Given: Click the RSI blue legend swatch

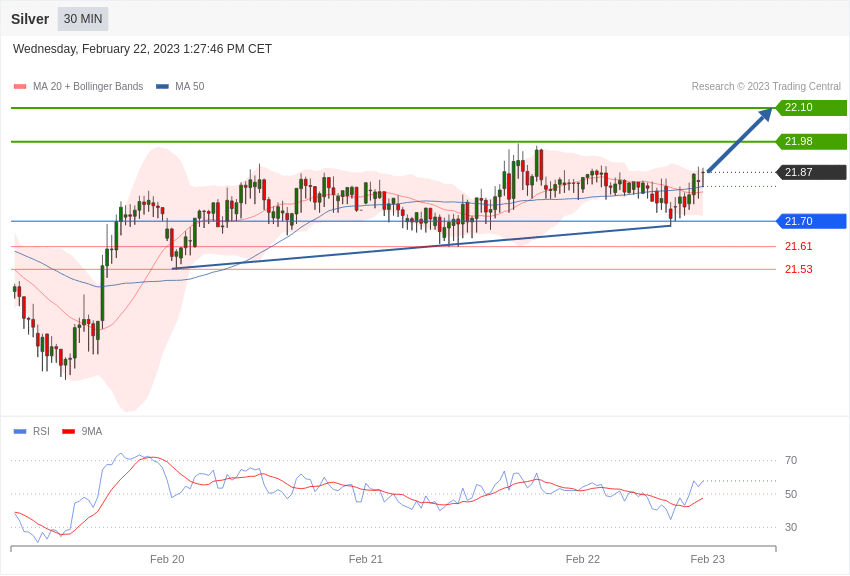Looking at the screenshot, I should [x=20, y=432].
